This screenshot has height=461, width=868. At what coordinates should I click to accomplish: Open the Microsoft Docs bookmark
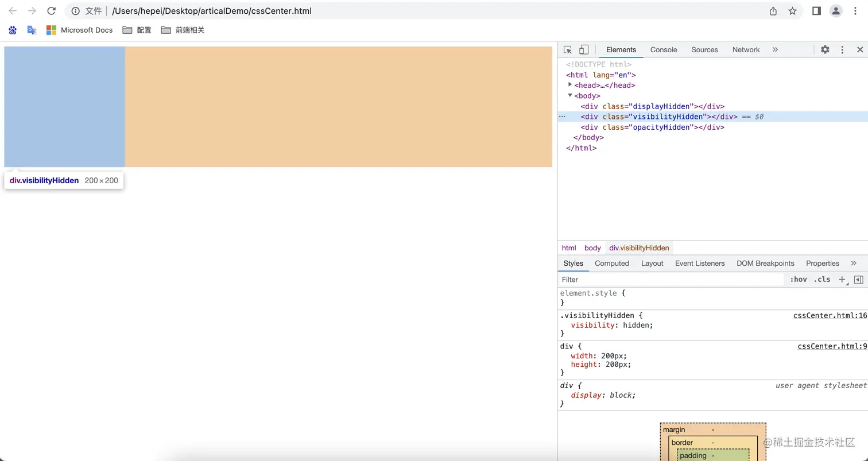coord(79,30)
